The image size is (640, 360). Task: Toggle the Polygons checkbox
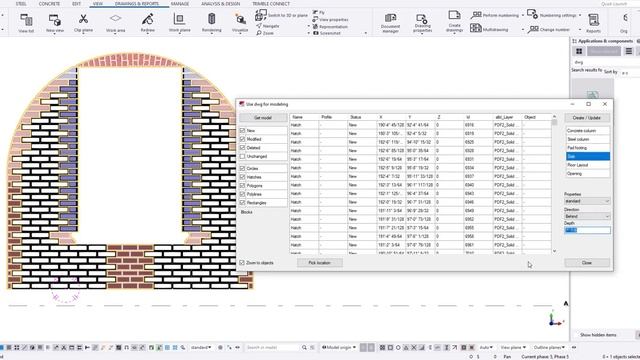pos(242,185)
